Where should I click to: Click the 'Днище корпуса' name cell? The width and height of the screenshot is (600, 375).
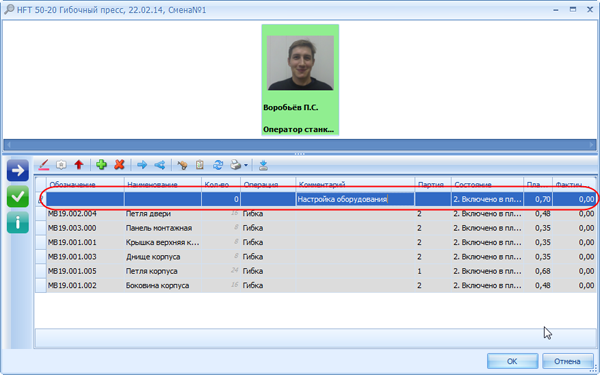tap(163, 257)
